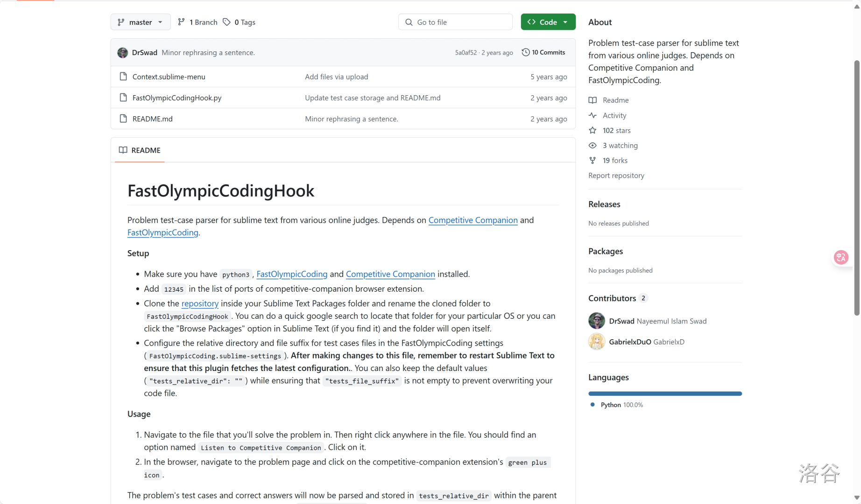861x504 pixels.
Task: Click the page vertical scrollbar thumb
Action: pyautogui.click(x=857, y=187)
